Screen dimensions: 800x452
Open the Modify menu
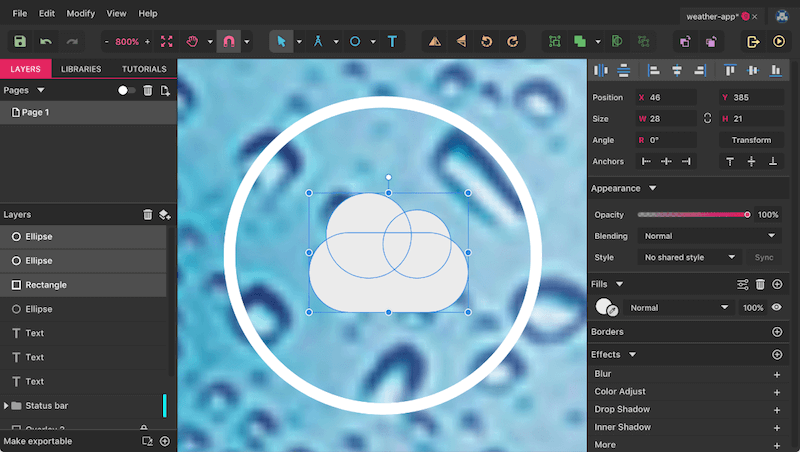(81, 14)
